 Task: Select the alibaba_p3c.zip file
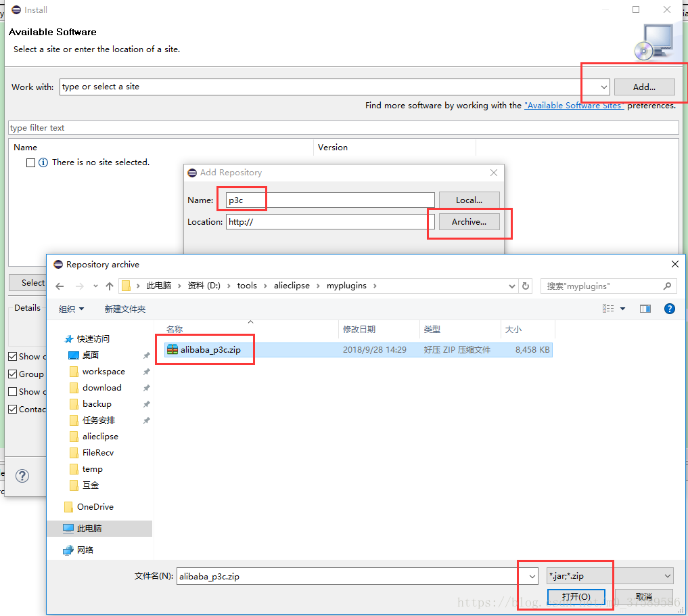pyautogui.click(x=359, y=350)
